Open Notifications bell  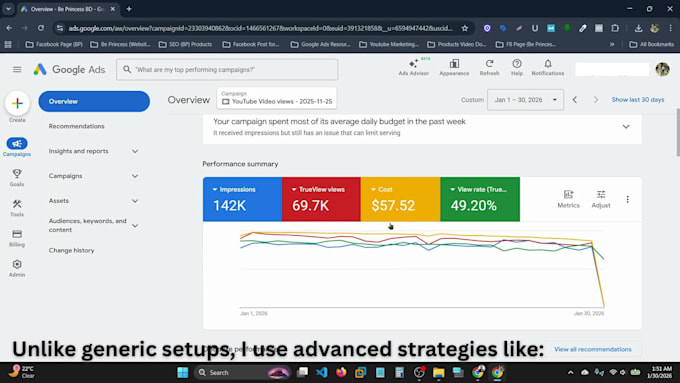548,67
